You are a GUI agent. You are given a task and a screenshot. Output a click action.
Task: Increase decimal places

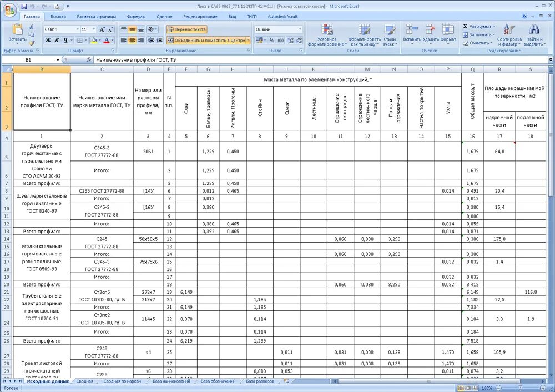tap(291, 41)
